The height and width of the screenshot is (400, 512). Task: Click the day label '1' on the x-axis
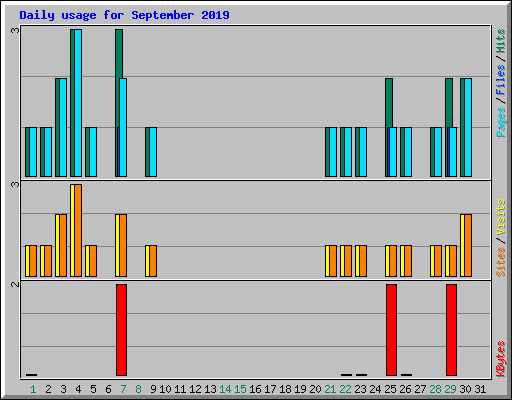pyautogui.click(x=33, y=389)
